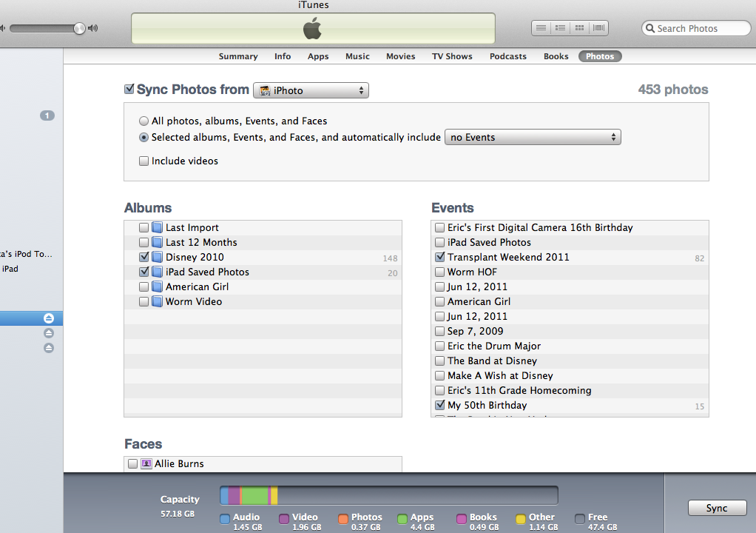Screen dimensions: 756x533
Task: Enable Include videos checkbox
Action: click(144, 161)
